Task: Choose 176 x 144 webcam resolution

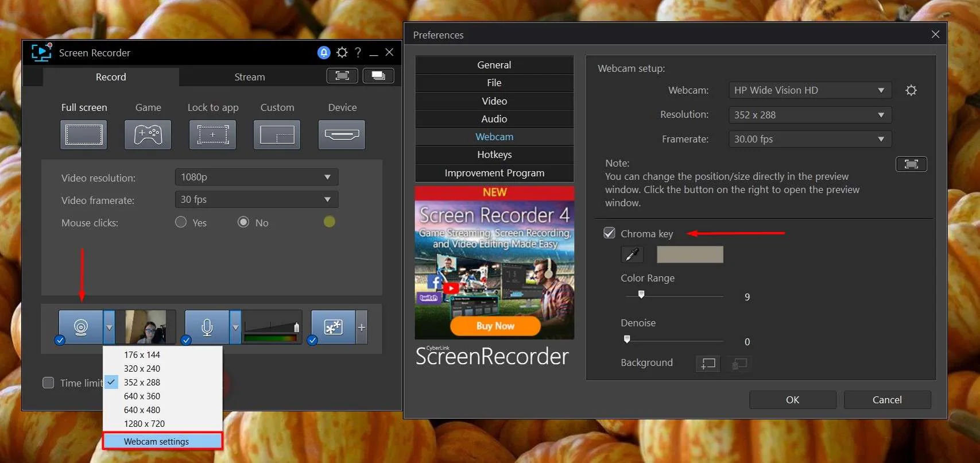Action: tap(162, 355)
